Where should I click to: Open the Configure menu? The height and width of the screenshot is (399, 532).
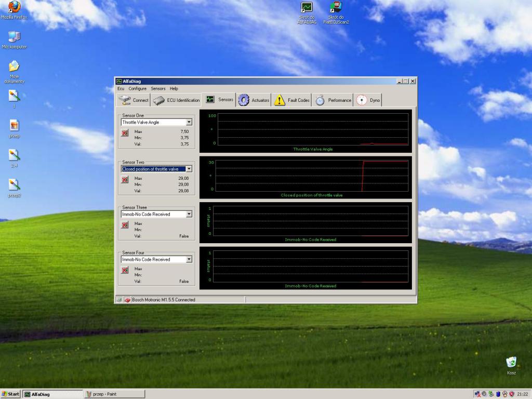pos(137,88)
